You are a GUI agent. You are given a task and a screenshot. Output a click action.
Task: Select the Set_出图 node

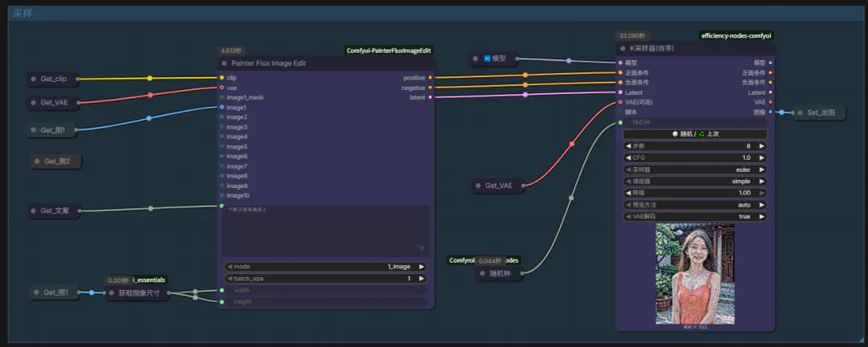tap(819, 113)
